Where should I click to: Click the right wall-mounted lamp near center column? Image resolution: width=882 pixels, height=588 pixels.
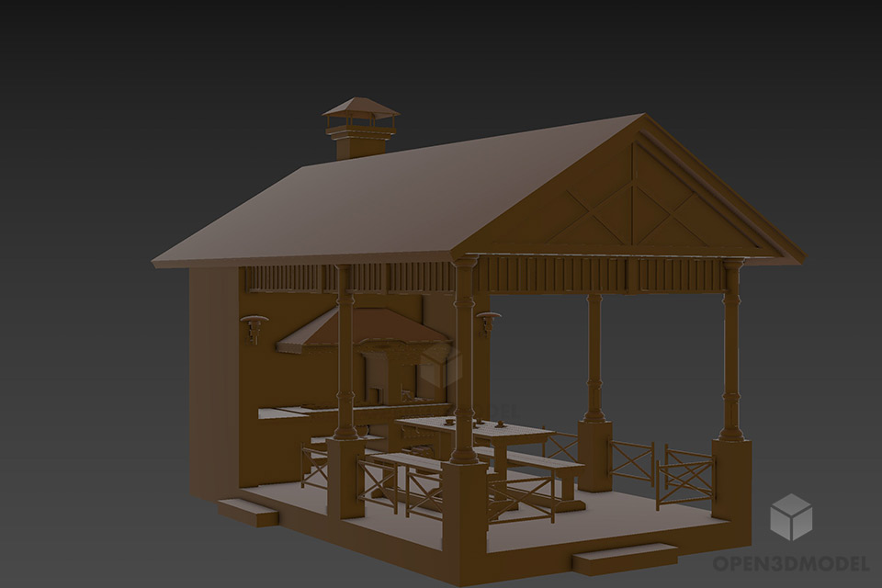488,322
